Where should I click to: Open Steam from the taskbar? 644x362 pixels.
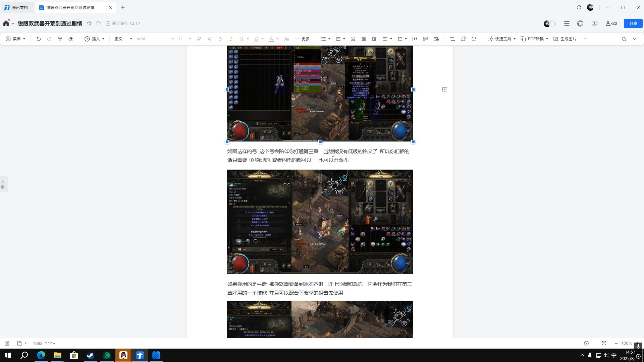[90, 355]
